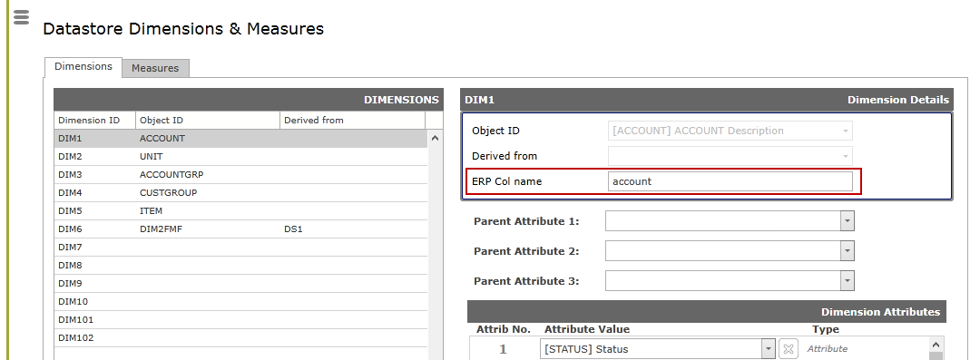Select the DIM102 row

click(240, 337)
